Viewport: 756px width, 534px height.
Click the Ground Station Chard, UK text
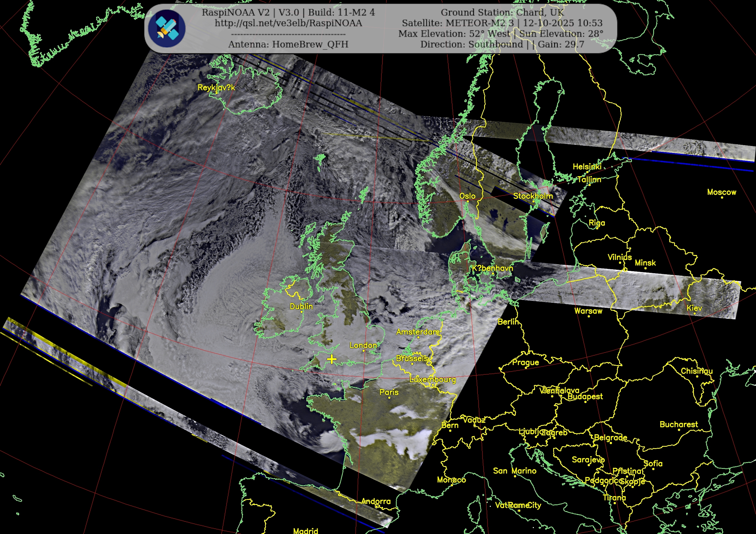pos(502,13)
